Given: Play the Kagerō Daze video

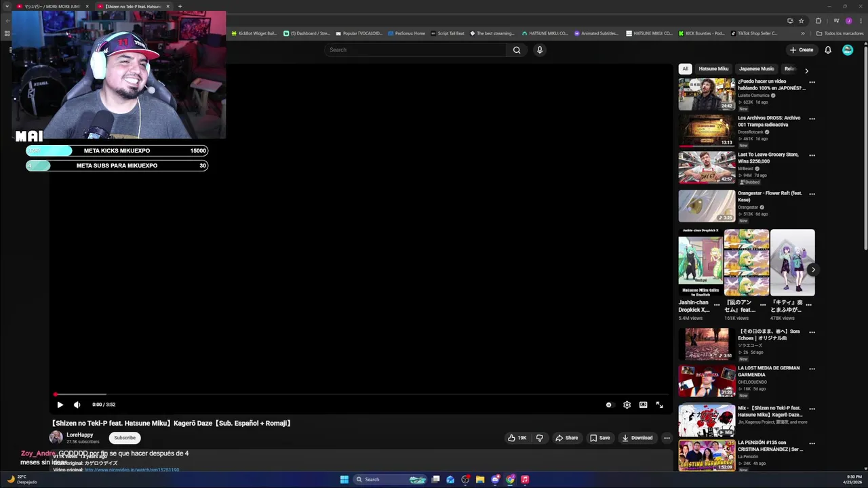Looking at the screenshot, I should pyautogui.click(x=60, y=405).
